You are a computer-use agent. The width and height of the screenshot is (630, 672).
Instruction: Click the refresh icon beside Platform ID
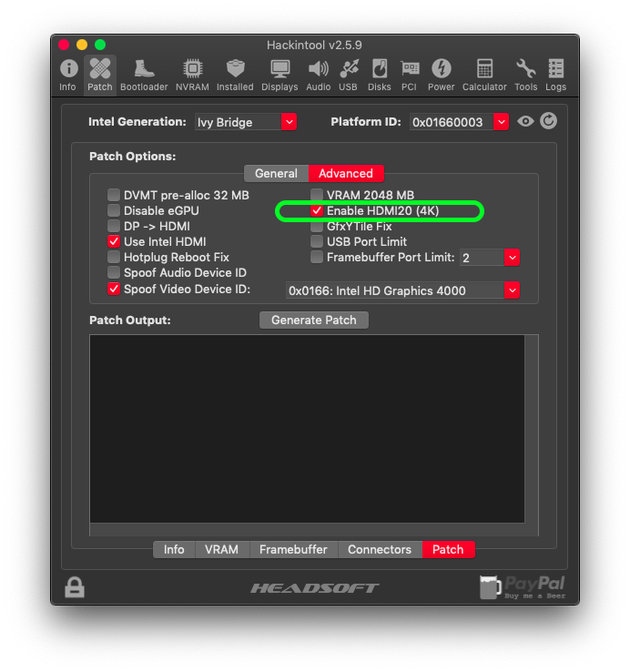click(549, 121)
